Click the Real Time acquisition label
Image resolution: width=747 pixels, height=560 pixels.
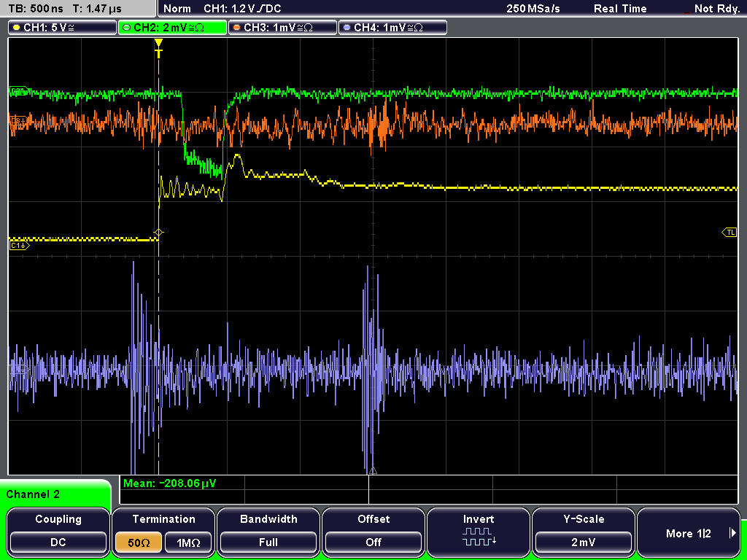620,9
